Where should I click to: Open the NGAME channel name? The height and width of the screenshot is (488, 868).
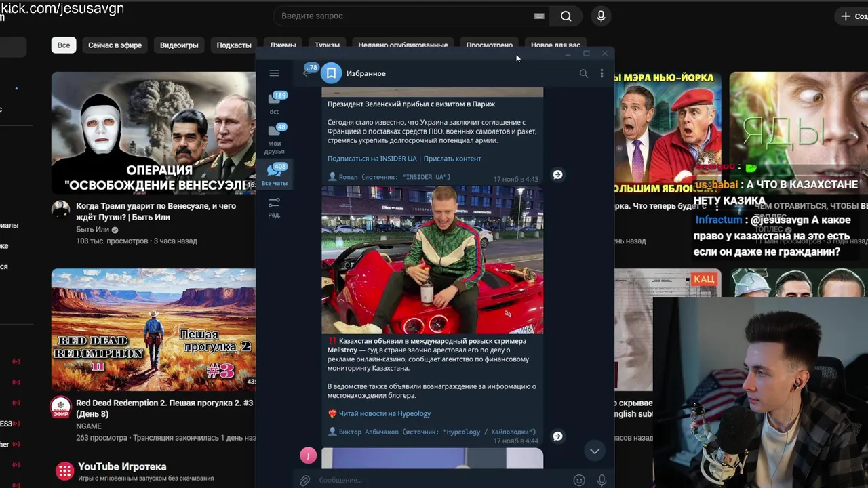89,426
